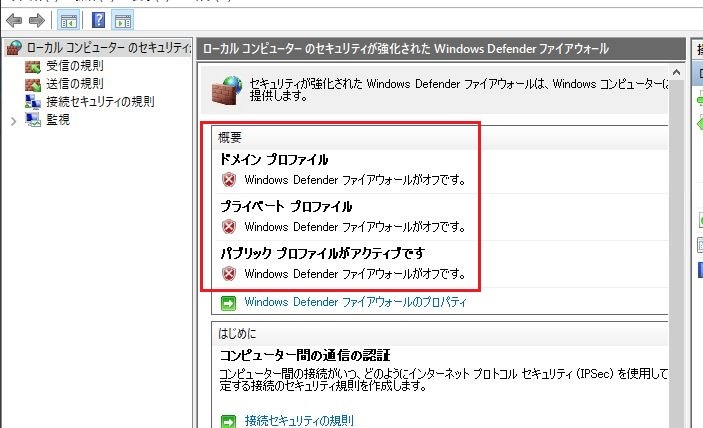Open Help with the question mark icon
This screenshot has height=428, width=703.
99,20
